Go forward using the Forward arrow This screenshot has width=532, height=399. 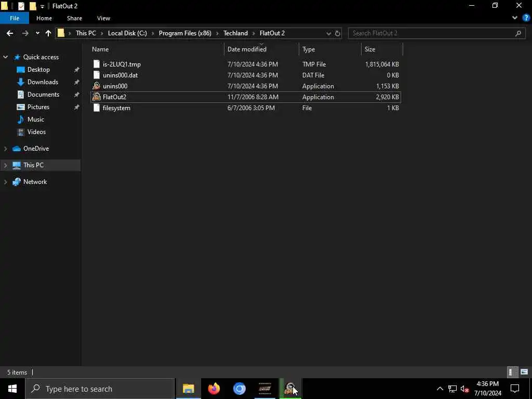[x=25, y=33]
